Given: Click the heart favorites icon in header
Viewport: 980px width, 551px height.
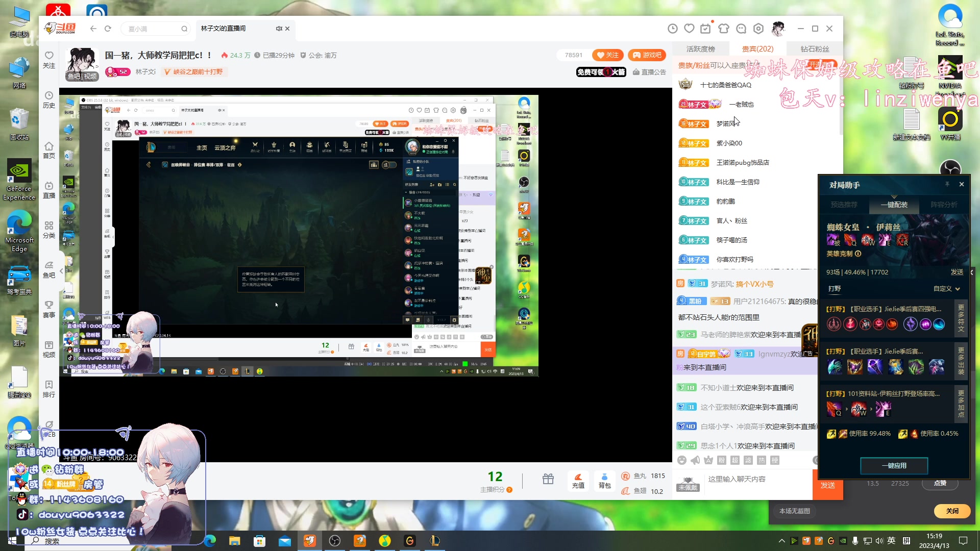Looking at the screenshot, I should coord(689,29).
